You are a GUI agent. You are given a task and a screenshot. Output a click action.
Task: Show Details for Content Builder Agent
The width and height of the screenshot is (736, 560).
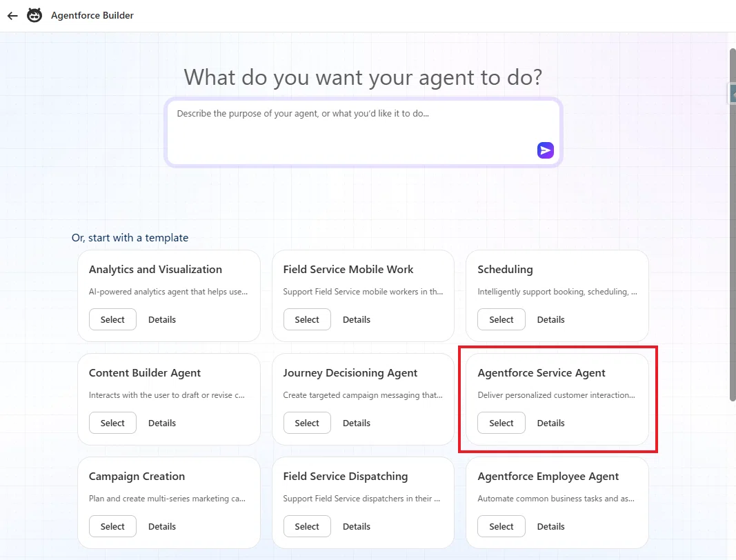[x=162, y=423]
